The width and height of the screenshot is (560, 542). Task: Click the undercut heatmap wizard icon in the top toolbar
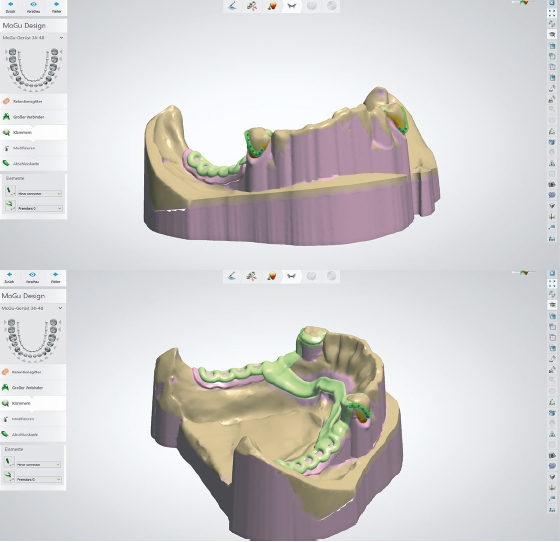tap(272, 6)
